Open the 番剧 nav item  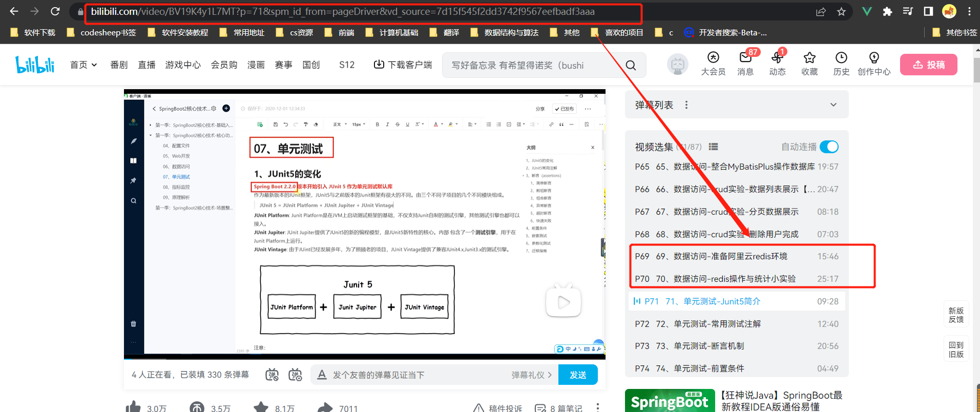coord(119,65)
